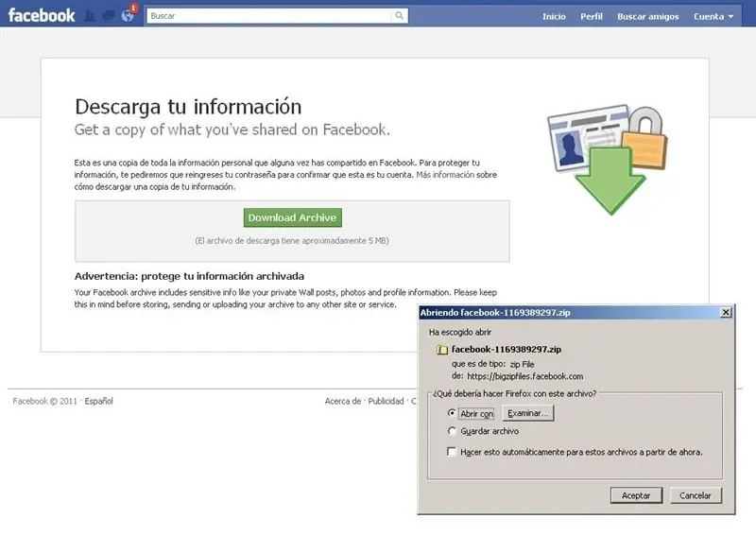
Task: Open the Perfil link
Action: [x=592, y=16]
